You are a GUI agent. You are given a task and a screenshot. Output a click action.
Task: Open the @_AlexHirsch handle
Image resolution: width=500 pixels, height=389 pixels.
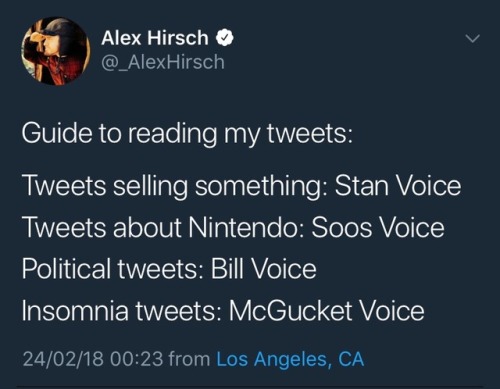[163, 62]
